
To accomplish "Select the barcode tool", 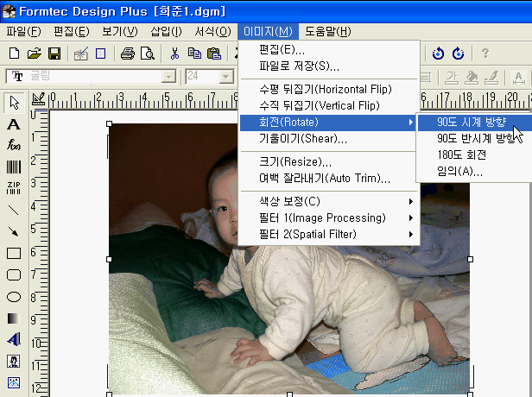I will pyautogui.click(x=14, y=167).
